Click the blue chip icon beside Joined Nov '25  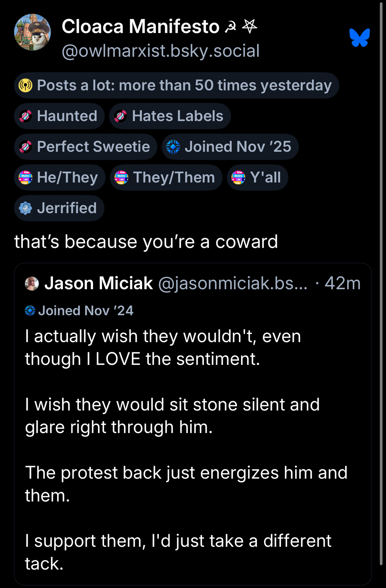(173, 147)
